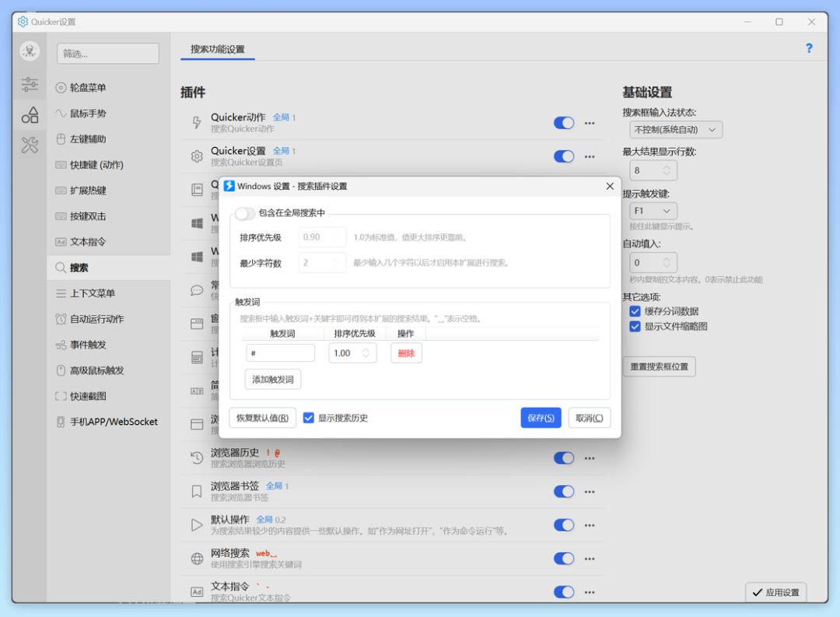Adjust 最大结果显示行数 stepper arrows
The width and height of the screenshot is (840, 617).
point(667,170)
